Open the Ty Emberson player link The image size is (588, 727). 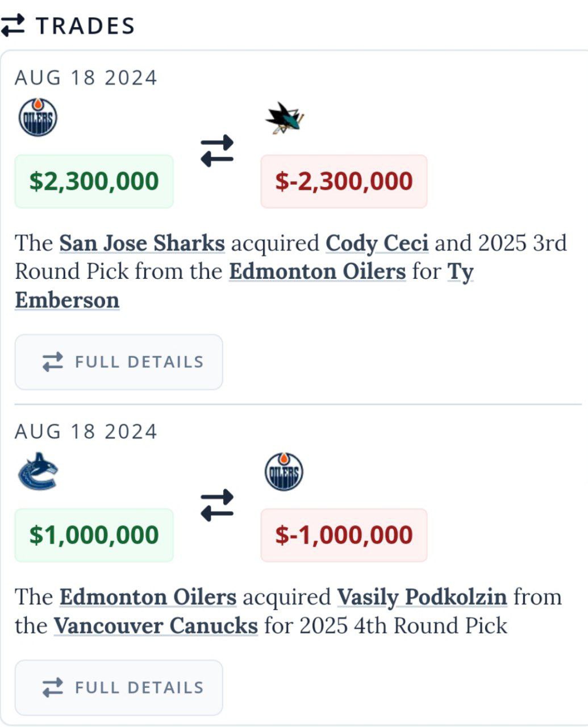tap(67, 300)
